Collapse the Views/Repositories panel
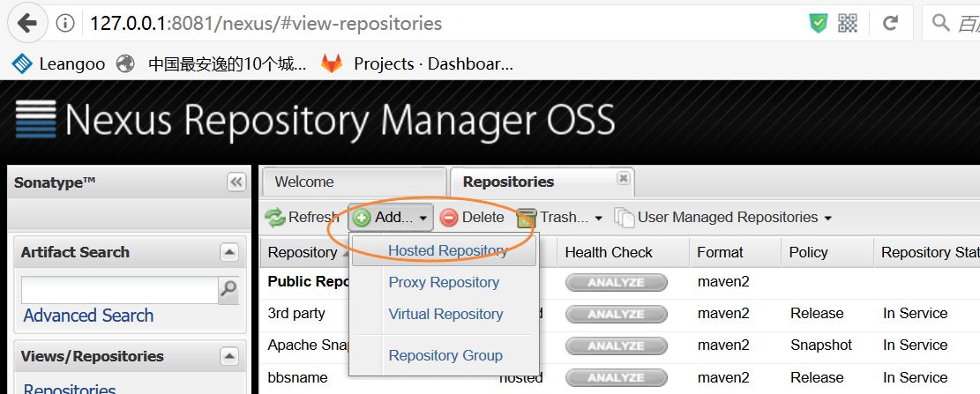 (x=229, y=356)
